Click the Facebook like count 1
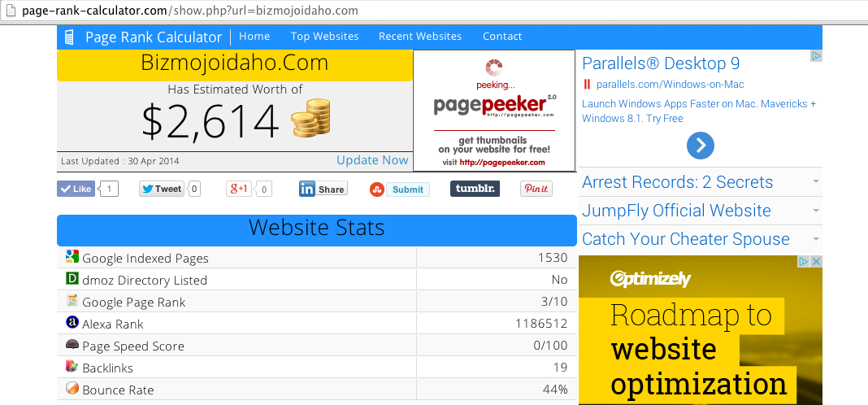 pos(109,189)
